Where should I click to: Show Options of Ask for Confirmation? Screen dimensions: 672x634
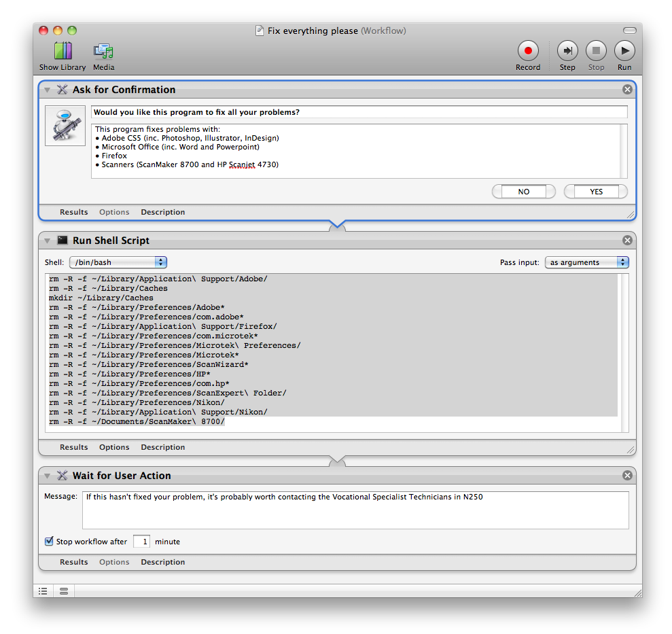114,212
